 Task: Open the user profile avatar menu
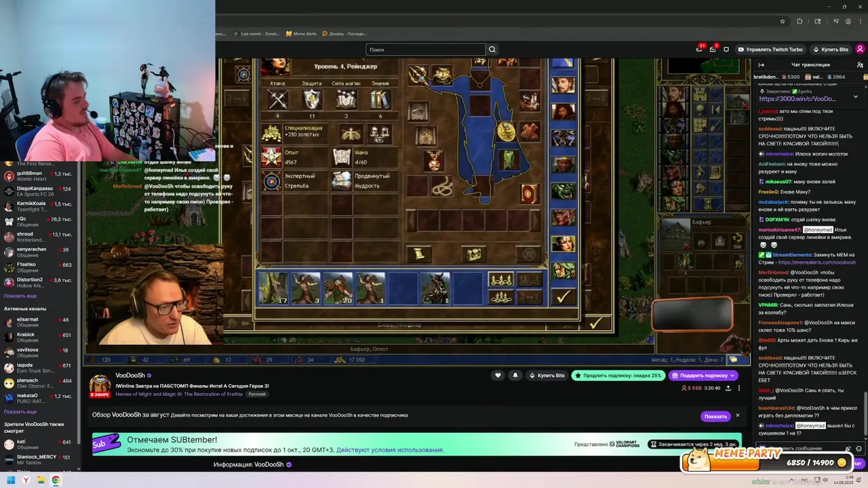[x=860, y=49]
